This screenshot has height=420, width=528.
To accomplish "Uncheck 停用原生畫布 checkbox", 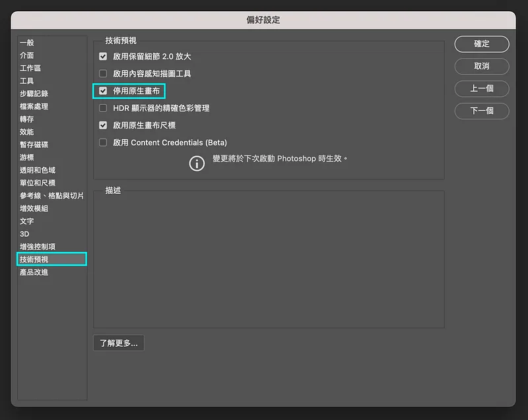I will pos(103,91).
